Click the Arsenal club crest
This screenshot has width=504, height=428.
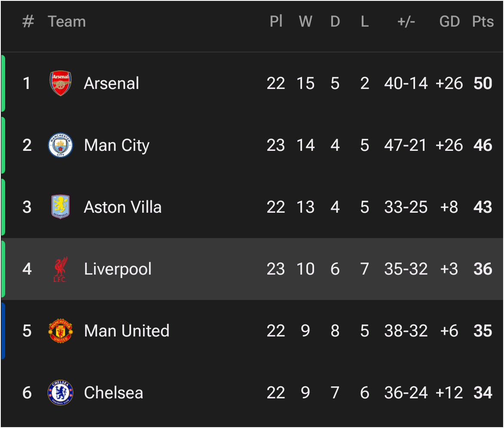61,83
